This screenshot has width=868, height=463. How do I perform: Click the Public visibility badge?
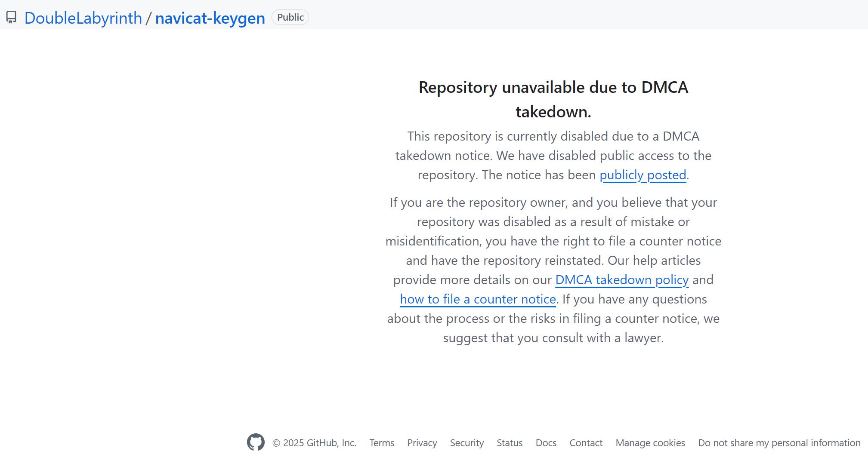click(290, 17)
